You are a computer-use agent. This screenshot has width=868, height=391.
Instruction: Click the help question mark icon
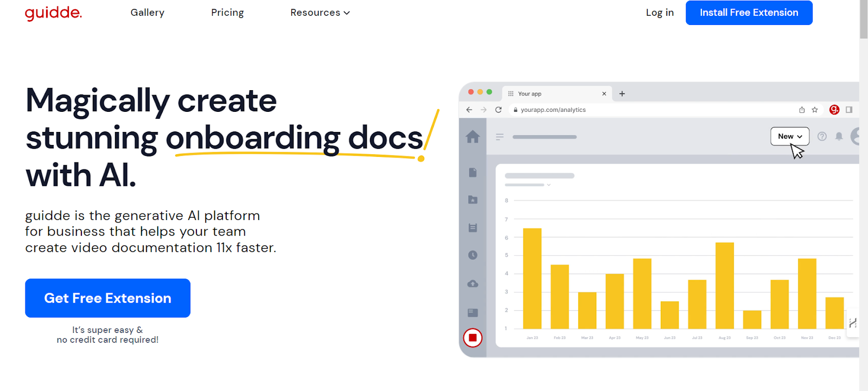click(x=822, y=136)
